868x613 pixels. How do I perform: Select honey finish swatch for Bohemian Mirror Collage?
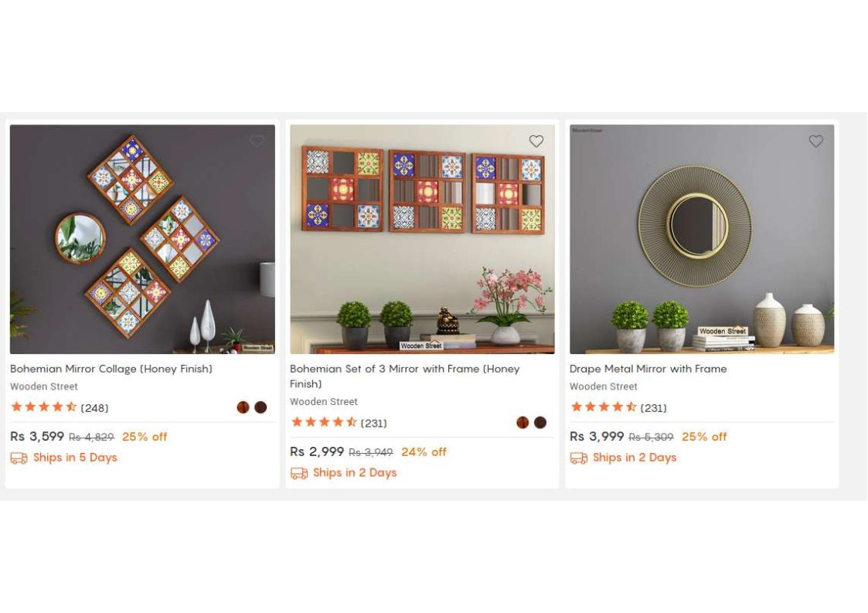243,407
